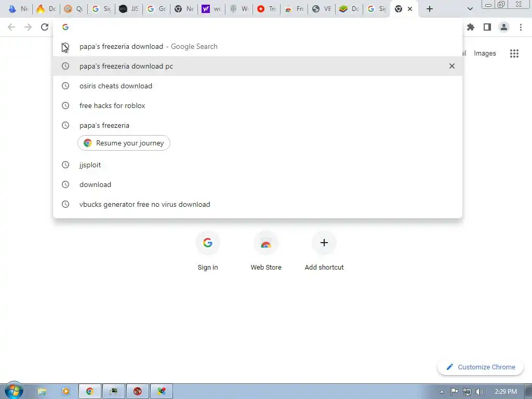This screenshot has height=399, width=532.
Task: Go back using the back arrow
Action: coord(11,27)
